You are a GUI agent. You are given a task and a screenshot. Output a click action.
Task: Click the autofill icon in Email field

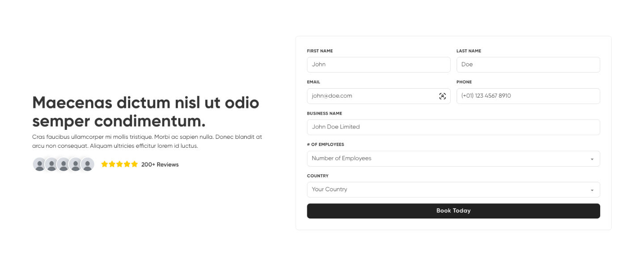(x=442, y=96)
